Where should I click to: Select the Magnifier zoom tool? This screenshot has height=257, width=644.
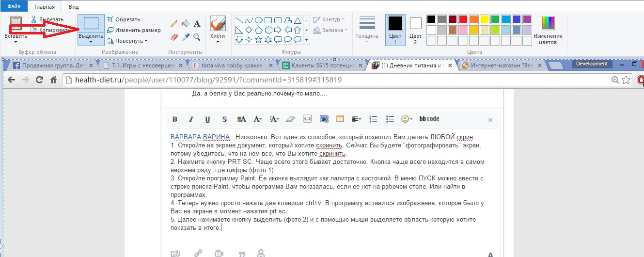click(x=197, y=37)
